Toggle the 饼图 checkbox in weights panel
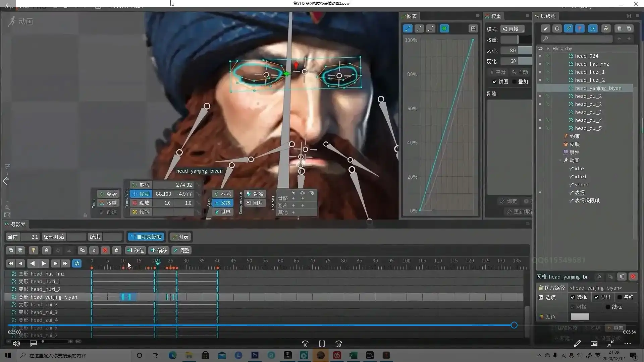Viewport: 644px width, 362px height. [x=494, y=82]
